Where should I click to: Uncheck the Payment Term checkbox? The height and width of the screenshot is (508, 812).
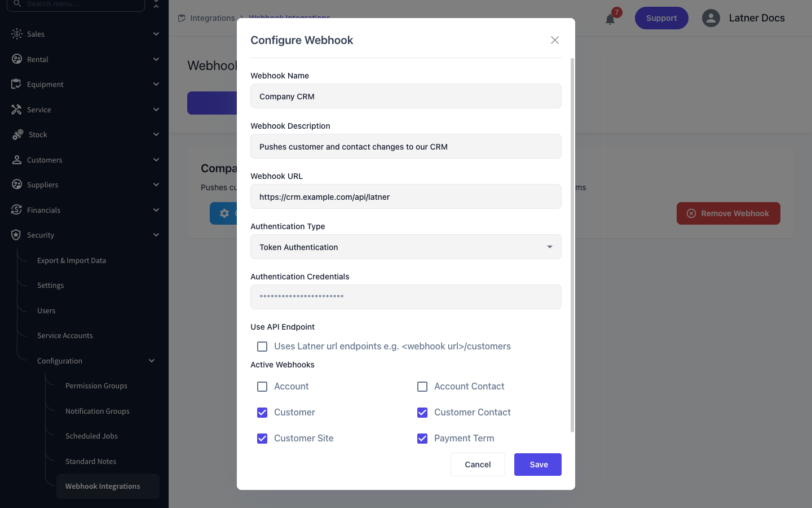click(x=422, y=439)
